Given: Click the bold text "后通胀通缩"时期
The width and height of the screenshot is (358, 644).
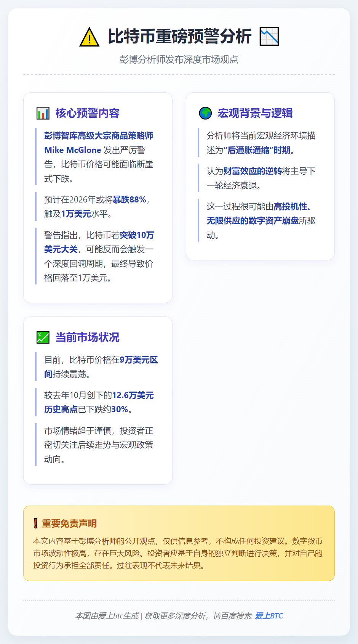Looking at the screenshot, I should pyautogui.click(x=257, y=150).
